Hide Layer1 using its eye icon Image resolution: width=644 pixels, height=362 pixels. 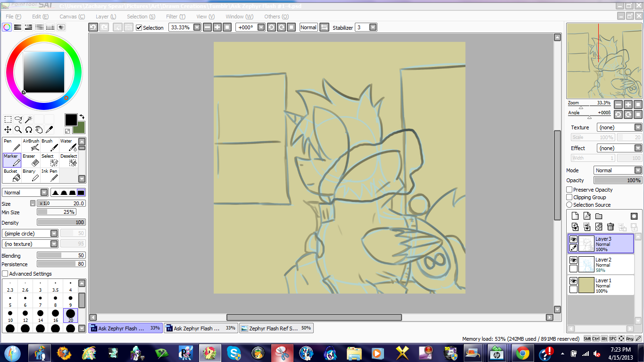click(x=573, y=281)
